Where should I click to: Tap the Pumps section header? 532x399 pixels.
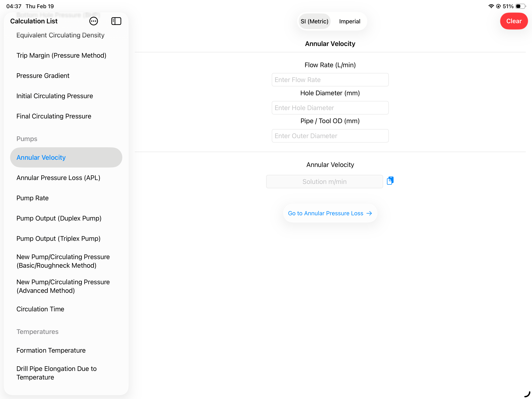(x=27, y=139)
